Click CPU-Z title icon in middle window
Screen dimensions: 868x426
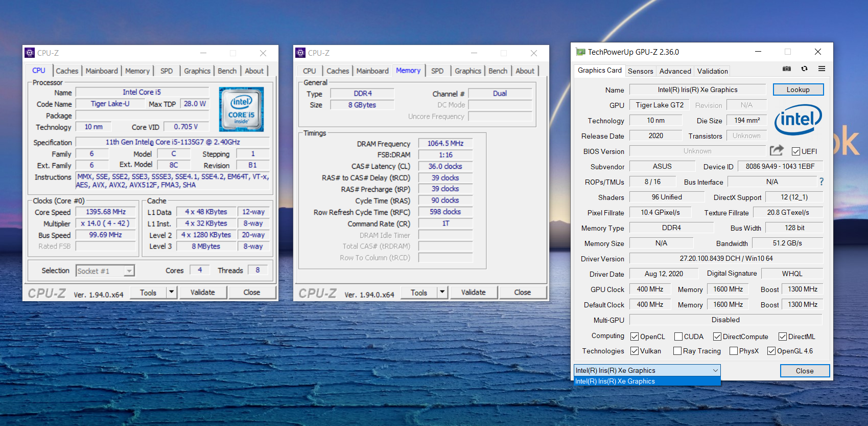pos(300,53)
